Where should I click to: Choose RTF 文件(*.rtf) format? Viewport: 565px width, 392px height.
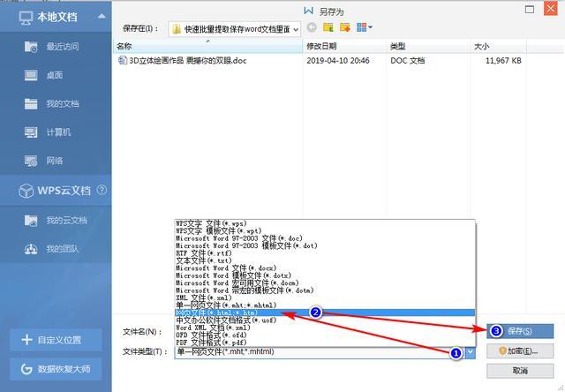pyautogui.click(x=325, y=253)
